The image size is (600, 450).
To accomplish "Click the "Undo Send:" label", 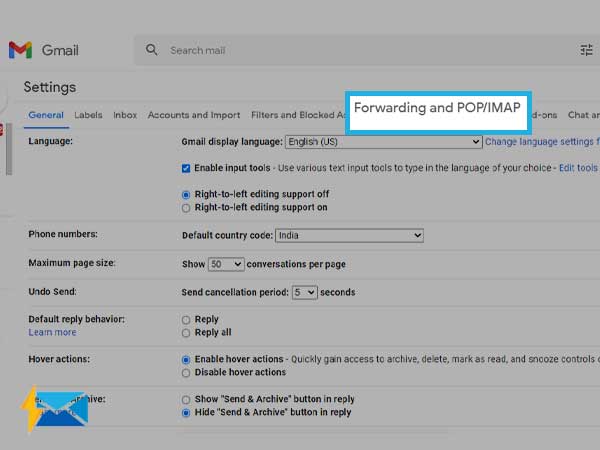I will [52, 292].
